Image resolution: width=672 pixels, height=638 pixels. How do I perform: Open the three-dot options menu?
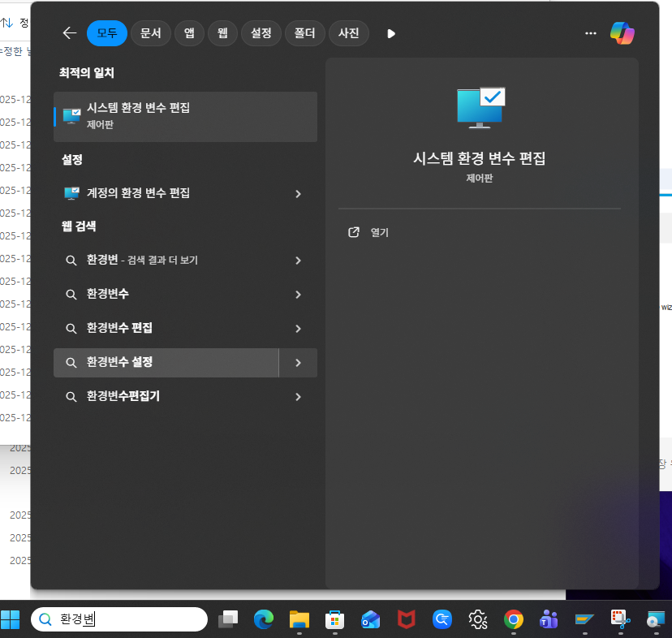591,33
